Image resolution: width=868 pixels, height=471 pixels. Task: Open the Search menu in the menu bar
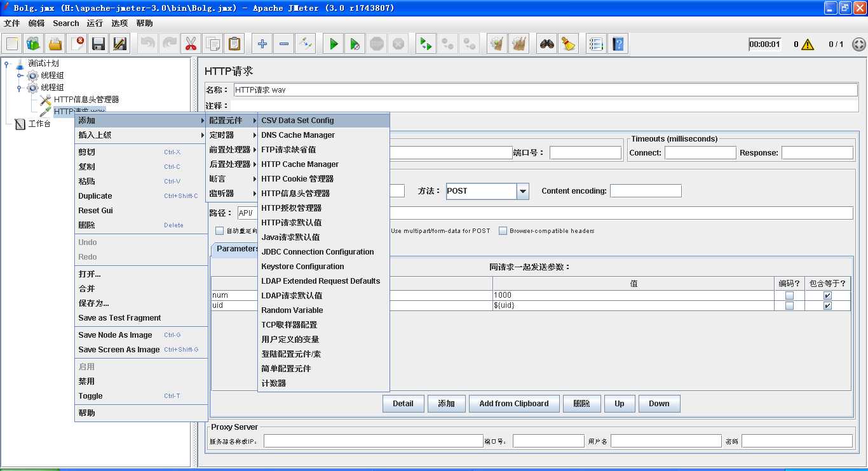(x=66, y=23)
